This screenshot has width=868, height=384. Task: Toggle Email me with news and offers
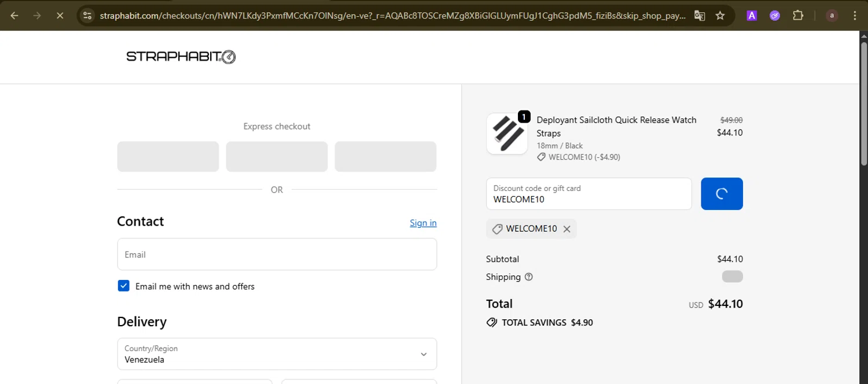tap(124, 286)
